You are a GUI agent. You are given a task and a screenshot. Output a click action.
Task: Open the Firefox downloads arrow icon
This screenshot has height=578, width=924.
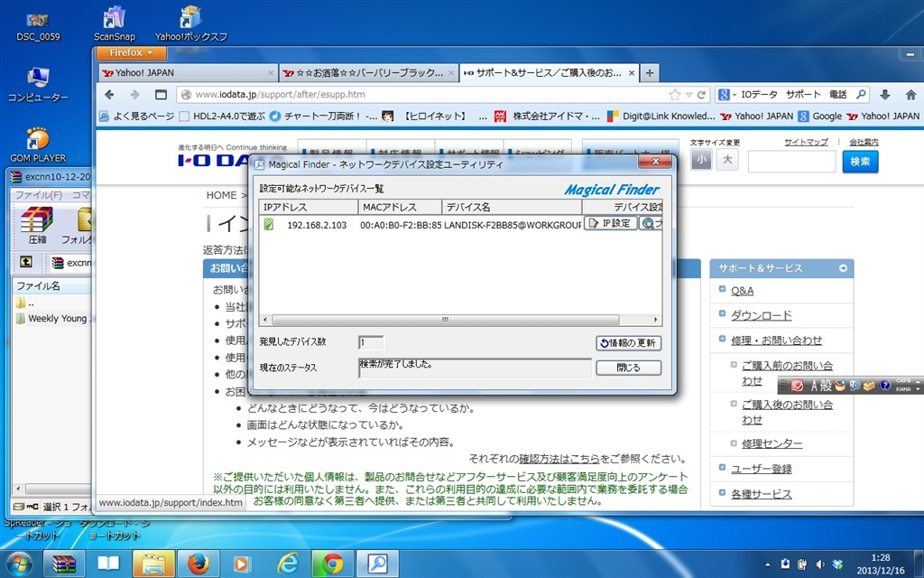pos(884,94)
